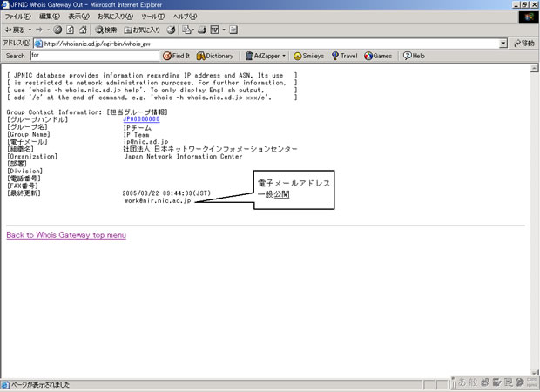Click the IME help question mark icon
Screen dimensions: 540x392
[x=520, y=382]
